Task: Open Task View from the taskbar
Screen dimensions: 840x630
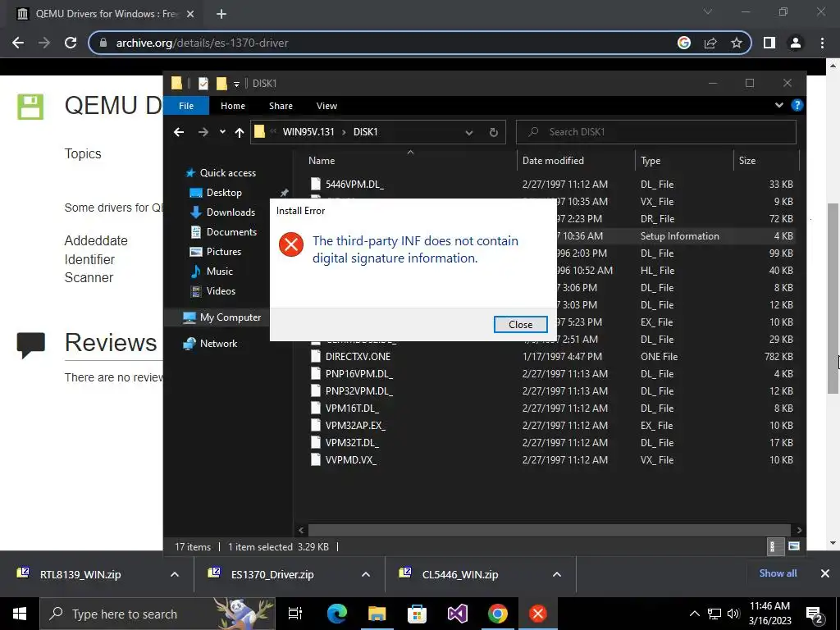Action: pos(295,614)
